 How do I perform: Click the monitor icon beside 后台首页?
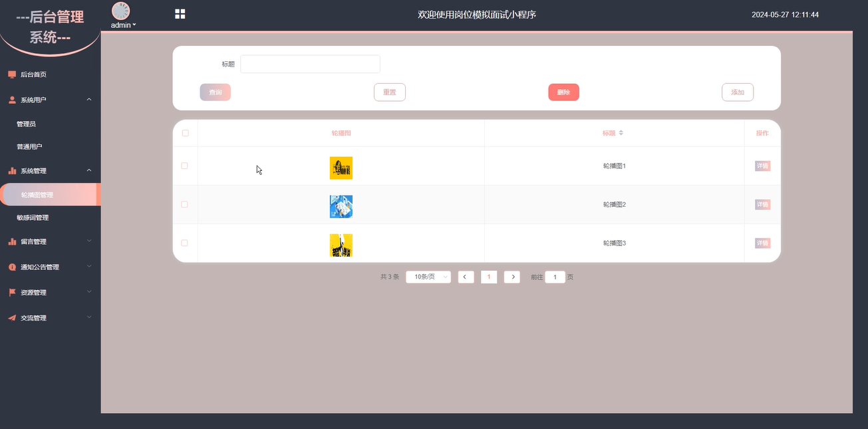pyautogui.click(x=12, y=74)
